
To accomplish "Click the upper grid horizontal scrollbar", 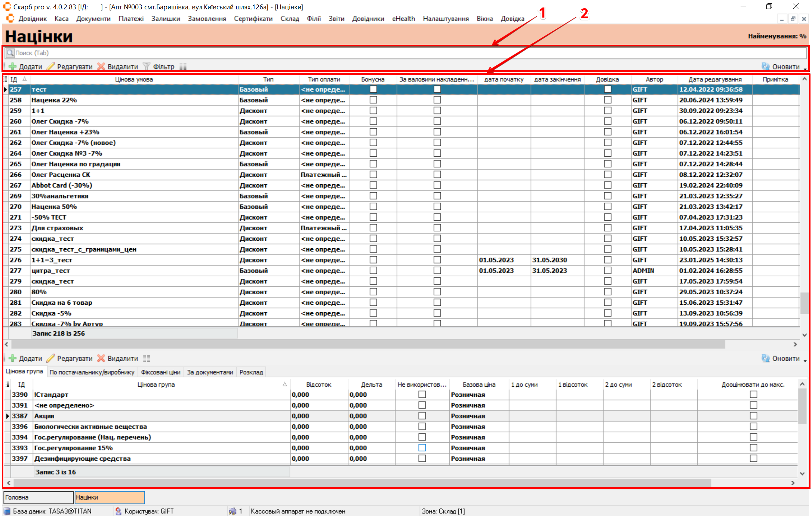I will tap(368, 344).
